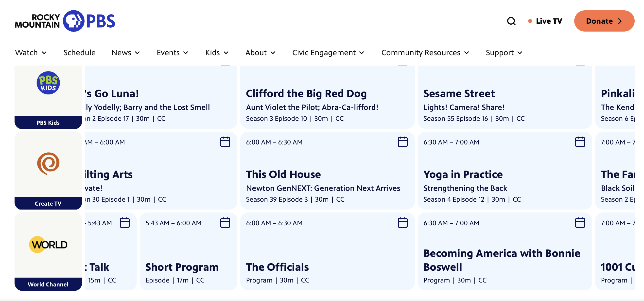
Task: Click Create TV '6:30 AM – 7:00 AM' time
Action: pyautogui.click(x=451, y=142)
